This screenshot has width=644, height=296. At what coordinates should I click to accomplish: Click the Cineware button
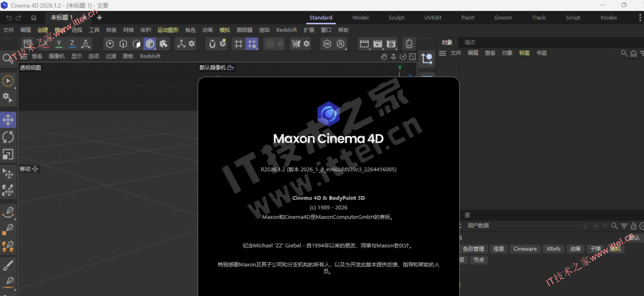click(x=525, y=249)
